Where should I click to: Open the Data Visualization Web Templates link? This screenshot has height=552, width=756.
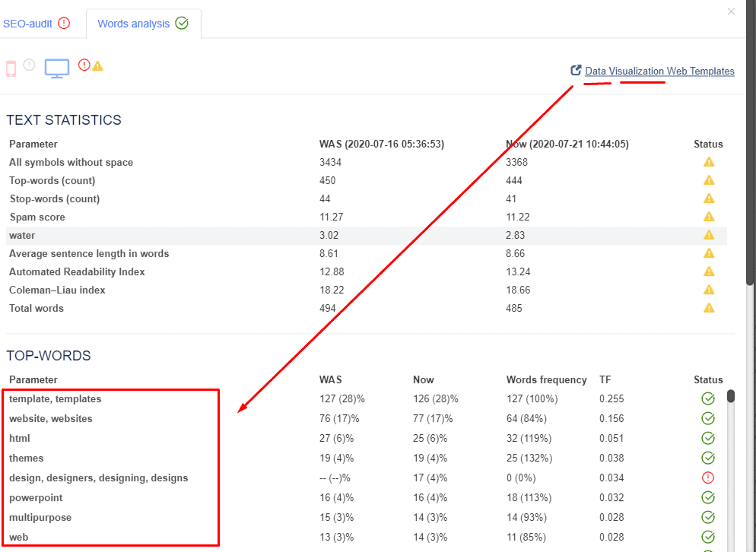pos(659,71)
